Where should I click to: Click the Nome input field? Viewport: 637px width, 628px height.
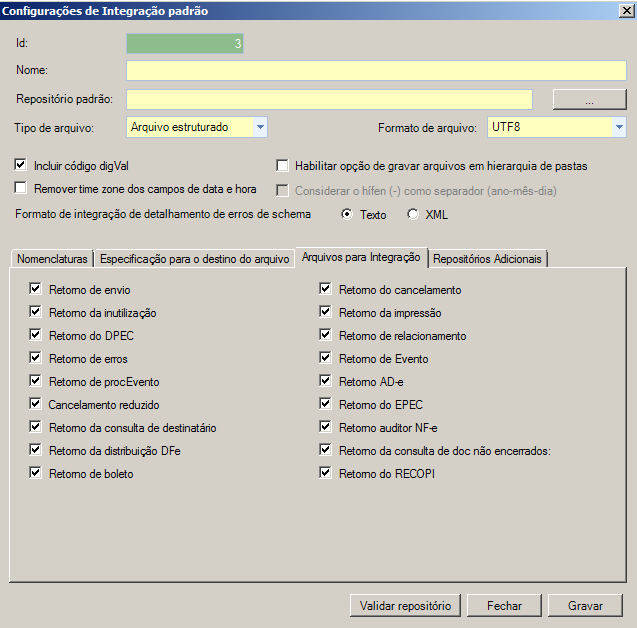(375, 70)
